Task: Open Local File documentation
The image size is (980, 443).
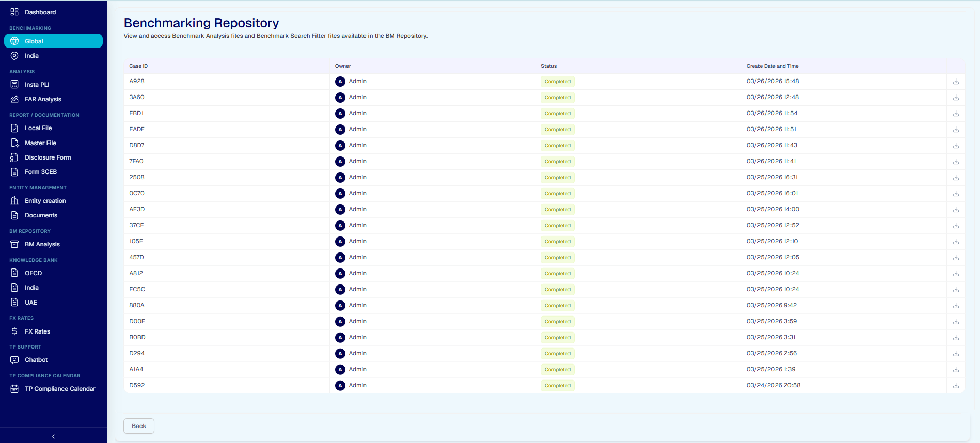Action: click(53, 128)
